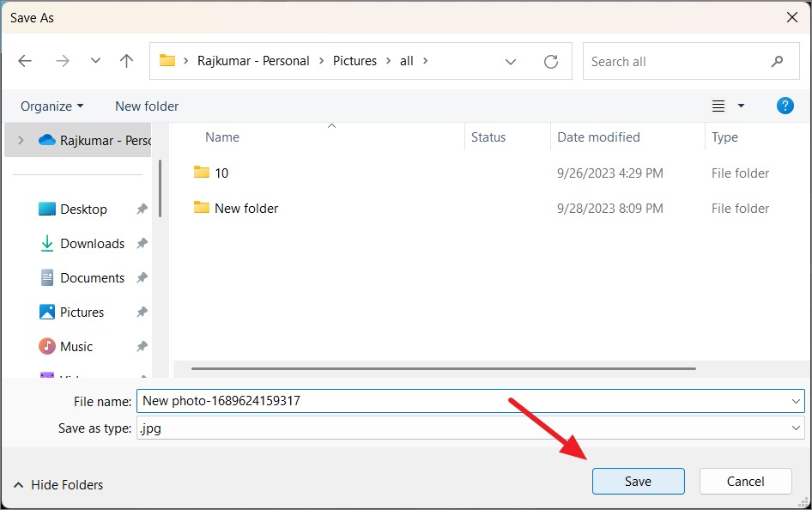The width and height of the screenshot is (812, 510).
Task: Navigate up one folder level
Action: click(126, 61)
